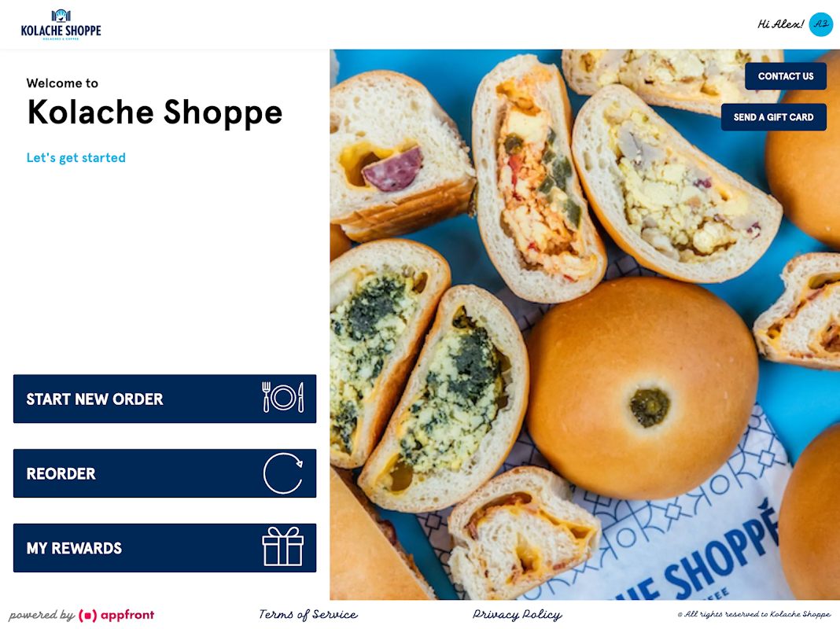
Task: Open the Contact Us button
Action: [x=786, y=76]
